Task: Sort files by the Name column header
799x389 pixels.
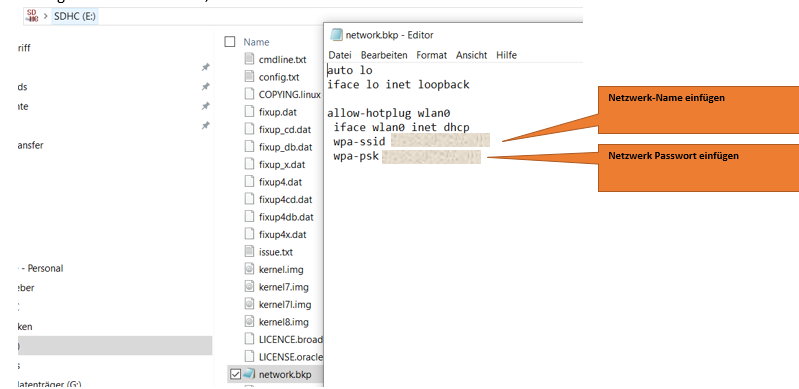Action: tap(256, 42)
